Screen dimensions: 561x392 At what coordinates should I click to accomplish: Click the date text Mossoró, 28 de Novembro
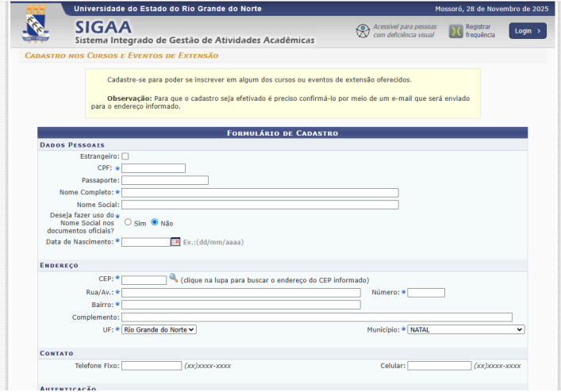coord(492,9)
